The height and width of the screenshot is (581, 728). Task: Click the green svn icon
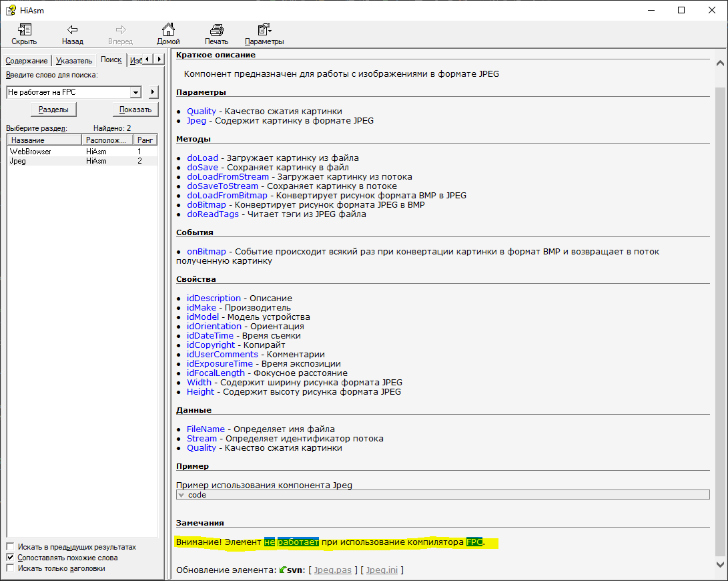tap(283, 570)
